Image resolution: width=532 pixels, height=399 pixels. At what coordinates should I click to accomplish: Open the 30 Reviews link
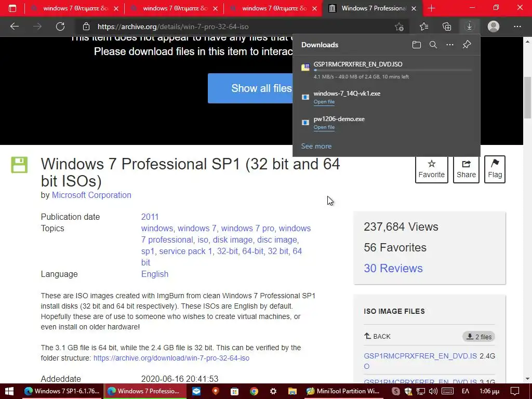(393, 269)
